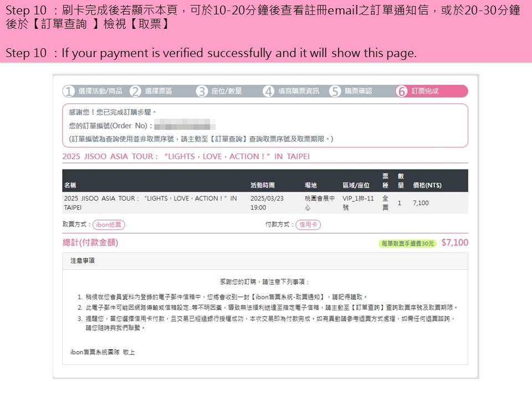
Task: Click the pink JISOO ASIA TOUR event heading
Action: 186,157
